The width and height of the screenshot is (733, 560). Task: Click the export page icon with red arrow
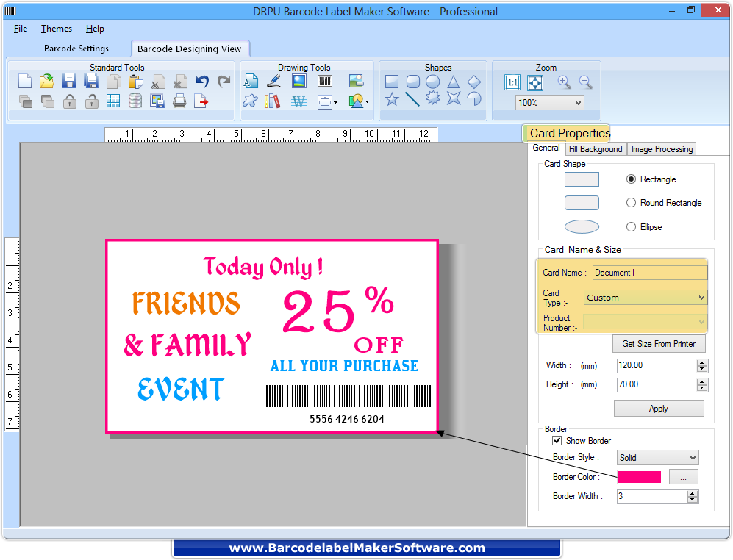pyautogui.click(x=201, y=101)
